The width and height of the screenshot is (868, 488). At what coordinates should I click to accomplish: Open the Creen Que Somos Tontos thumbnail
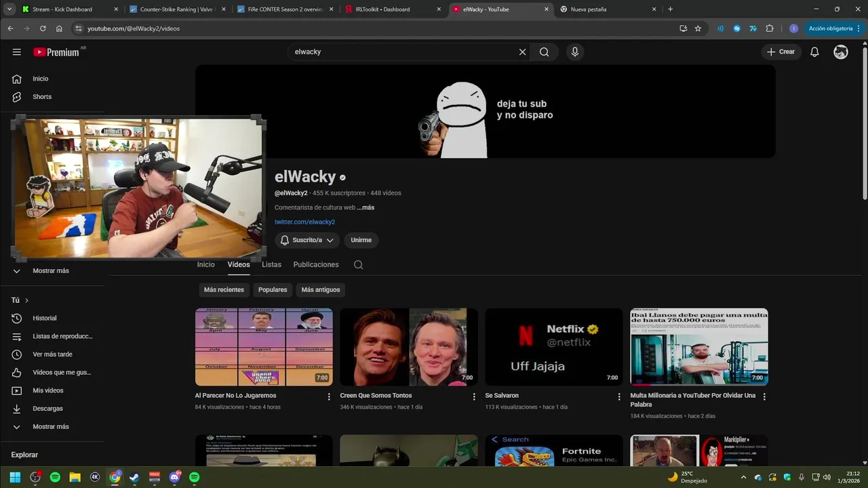coord(409,347)
